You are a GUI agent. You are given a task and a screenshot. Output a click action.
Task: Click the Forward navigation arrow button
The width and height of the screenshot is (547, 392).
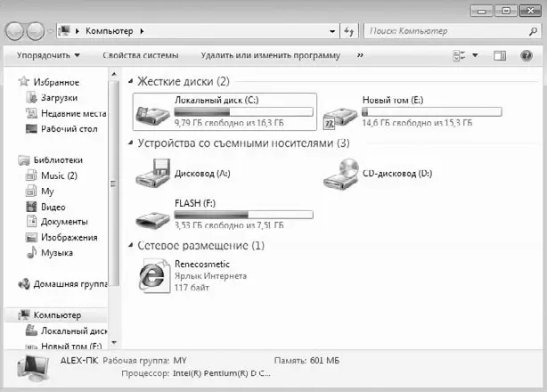36,31
